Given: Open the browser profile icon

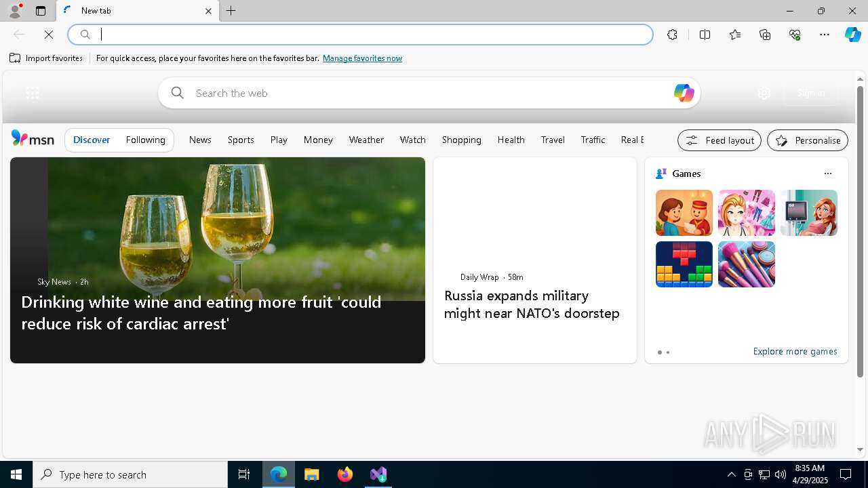Looking at the screenshot, I should pyautogui.click(x=15, y=11).
